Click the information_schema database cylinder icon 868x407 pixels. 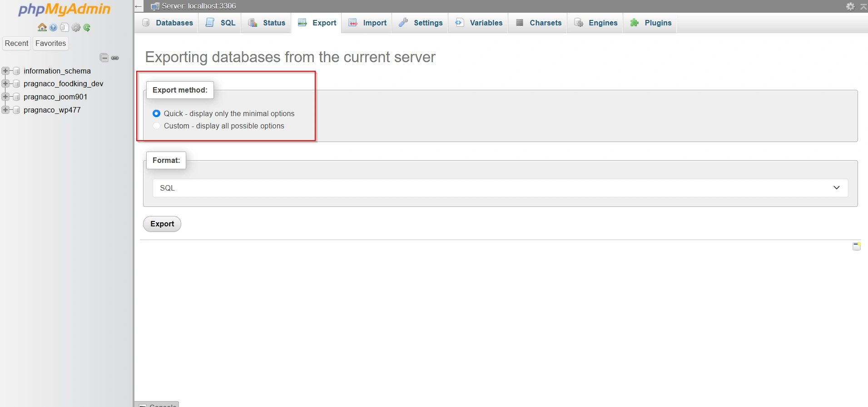(x=16, y=71)
